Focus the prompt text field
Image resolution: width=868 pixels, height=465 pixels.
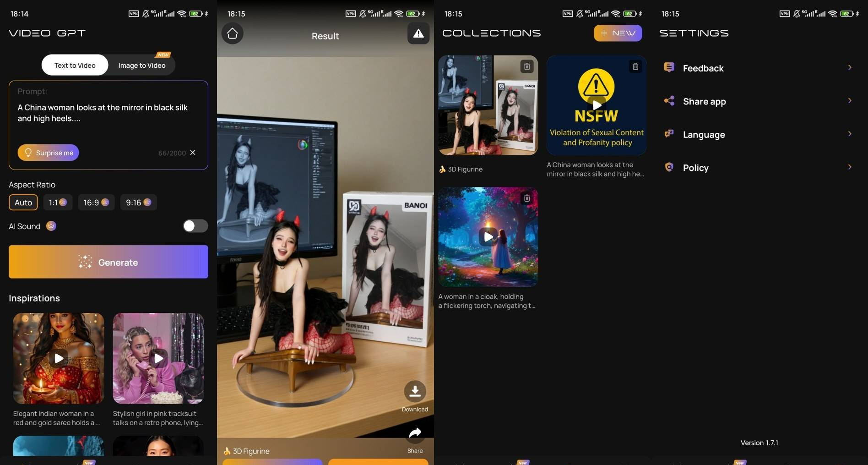[108, 125]
